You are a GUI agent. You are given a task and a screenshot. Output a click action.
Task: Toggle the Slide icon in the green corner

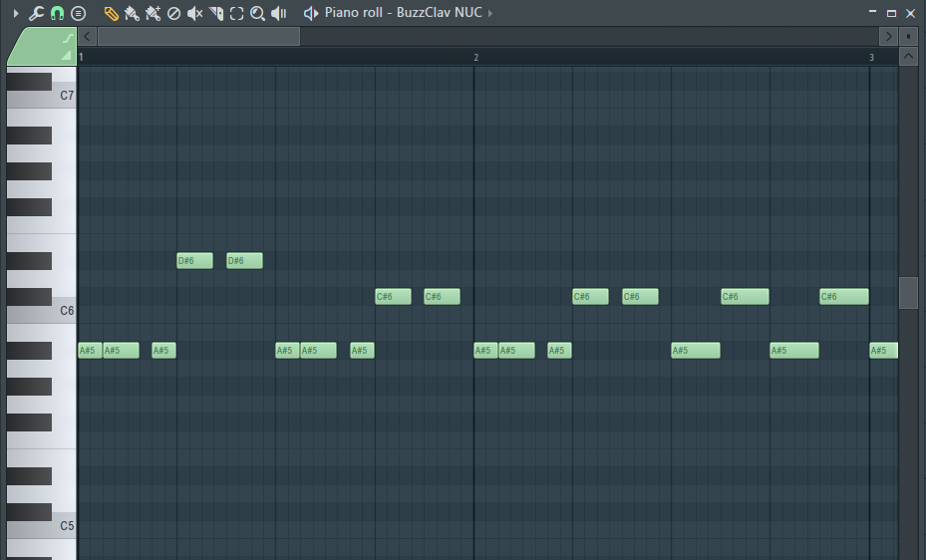tap(69, 38)
